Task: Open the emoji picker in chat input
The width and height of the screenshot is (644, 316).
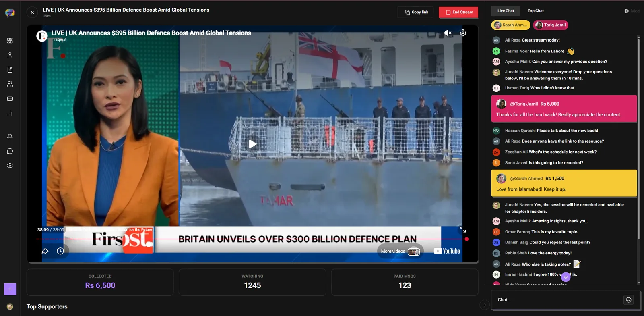Action: point(629,300)
